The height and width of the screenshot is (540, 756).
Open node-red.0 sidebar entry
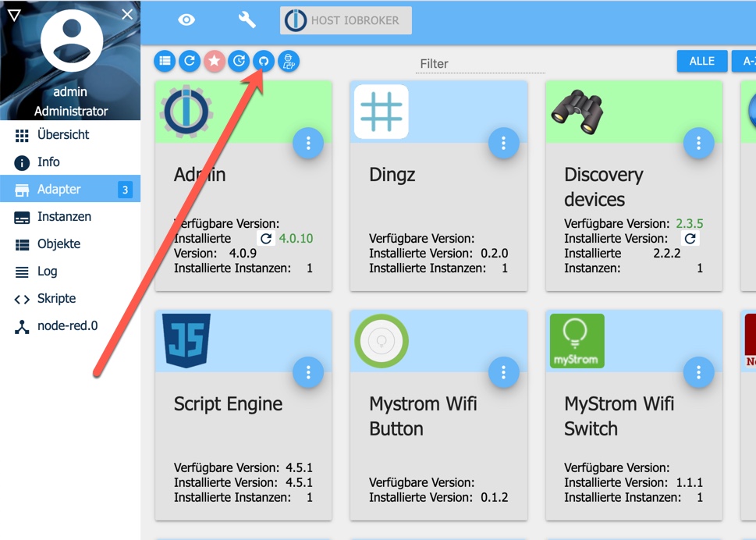[x=70, y=326]
